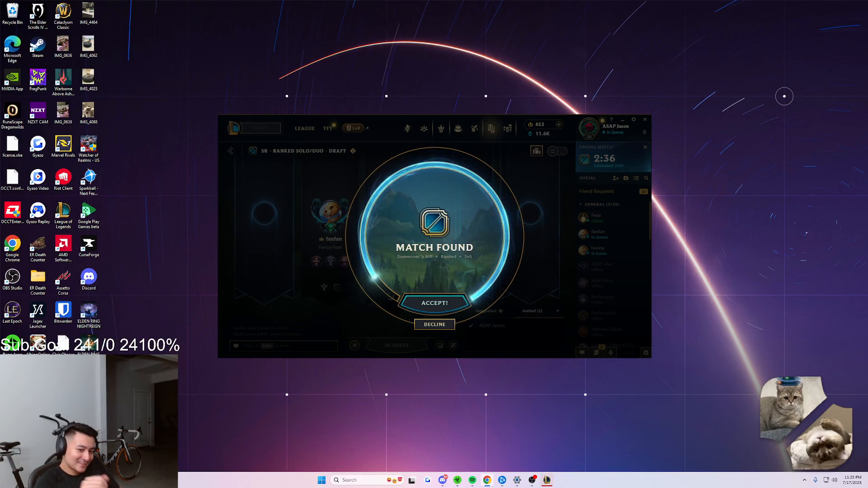868x488 pixels.
Task: Toggle the social list view icon
Action: pyautogui.click(x=636, y=178)
